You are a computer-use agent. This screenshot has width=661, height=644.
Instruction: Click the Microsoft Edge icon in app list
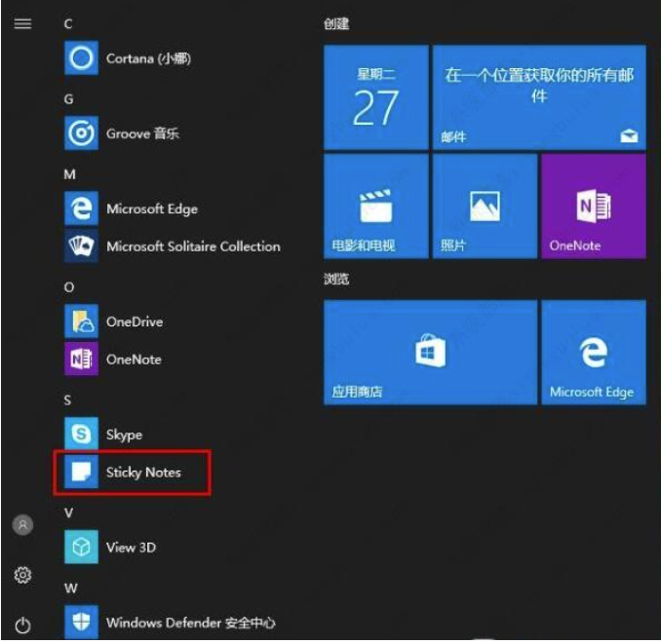click(81, 208)
